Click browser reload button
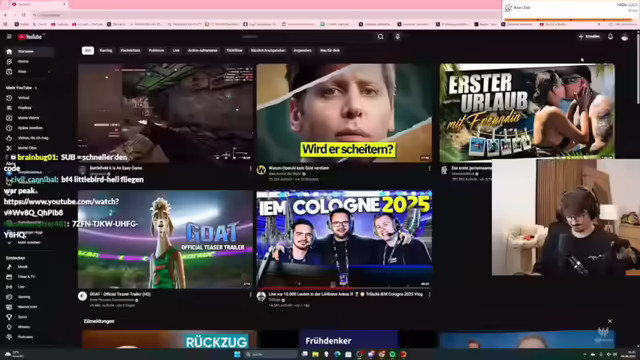Image resolution: width=640 pixels, height=360 pixels. pos(24,15)
